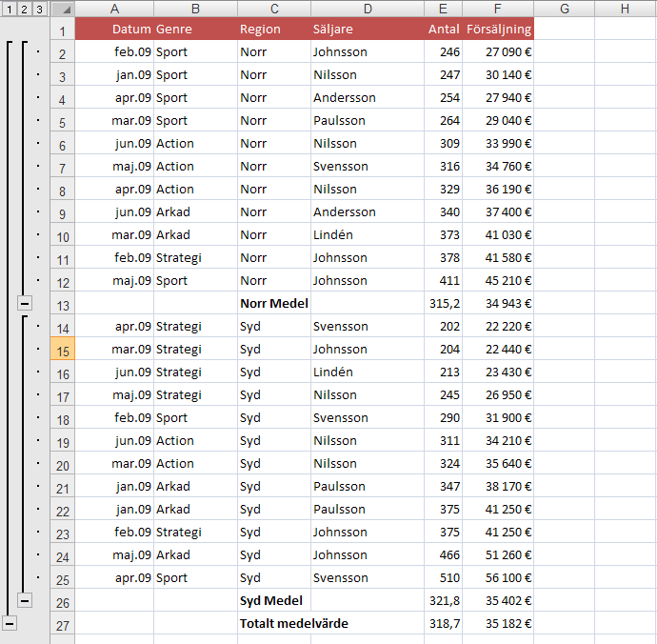Image resolution: width=657 pixels, height=644 pixels.
Task: Click the Antal header cell
Action: click(x=444, y=29)
